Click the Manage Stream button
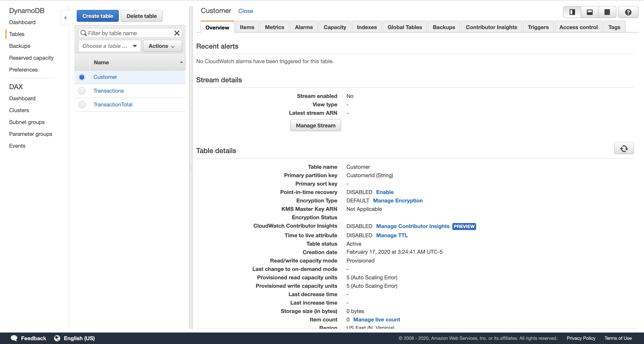The height and width of the screenshot is (344, 644). point(315,126)
